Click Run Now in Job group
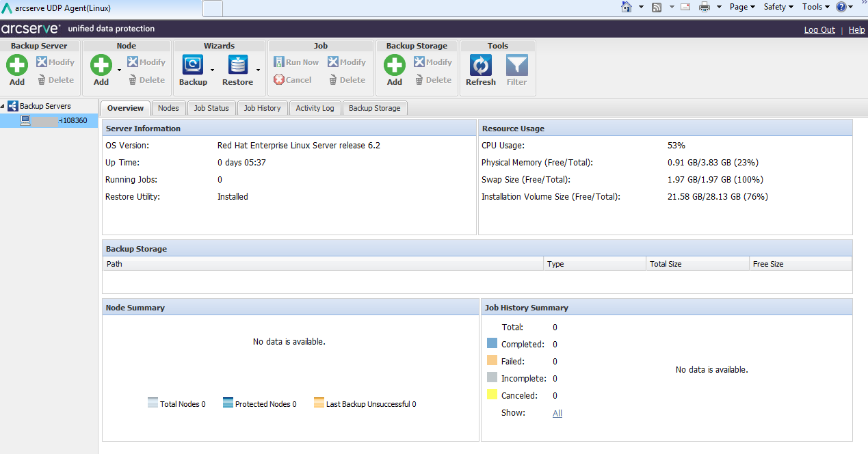The height and width of the screenshot is (454, 868). tap(296, 62)
